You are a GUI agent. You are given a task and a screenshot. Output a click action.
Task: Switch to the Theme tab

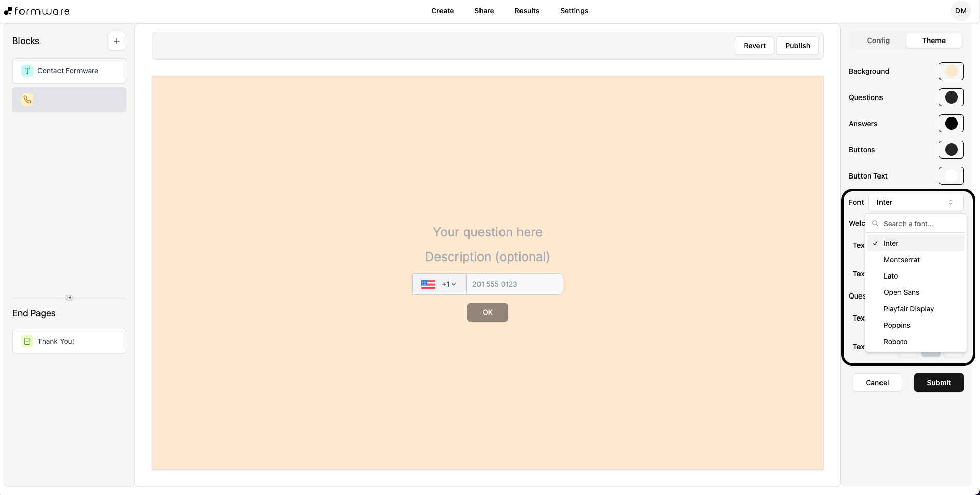[933, 41]
